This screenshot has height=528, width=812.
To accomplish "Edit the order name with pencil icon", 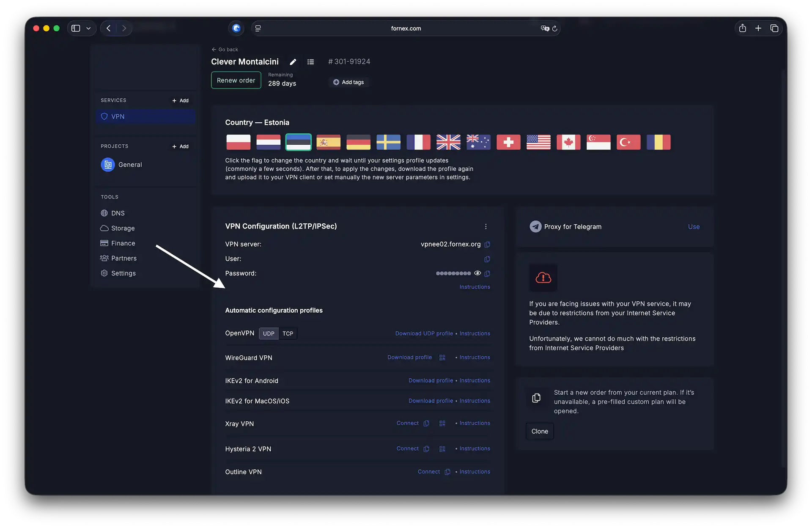I will (x=293, y=62).
